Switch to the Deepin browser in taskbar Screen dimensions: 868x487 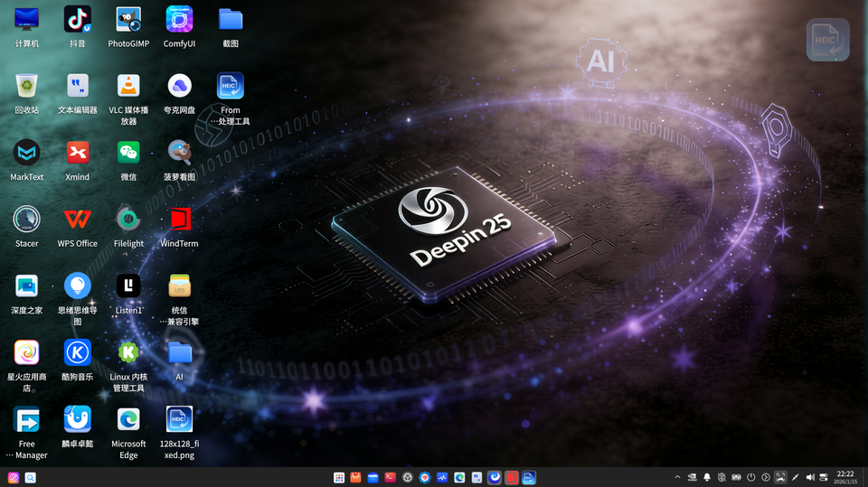[x=495, y=478]
